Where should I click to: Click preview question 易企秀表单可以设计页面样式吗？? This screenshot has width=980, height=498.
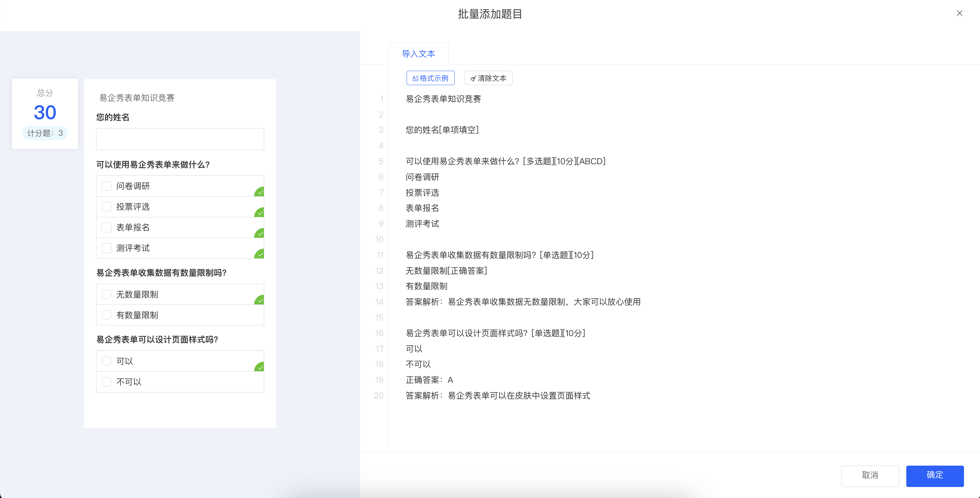tap(157, 339)
